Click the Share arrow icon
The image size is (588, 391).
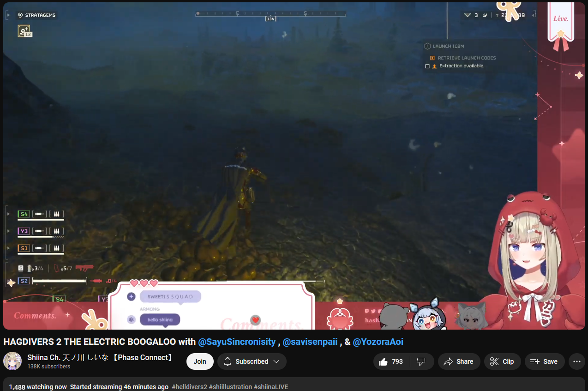(x=448, y=361)
